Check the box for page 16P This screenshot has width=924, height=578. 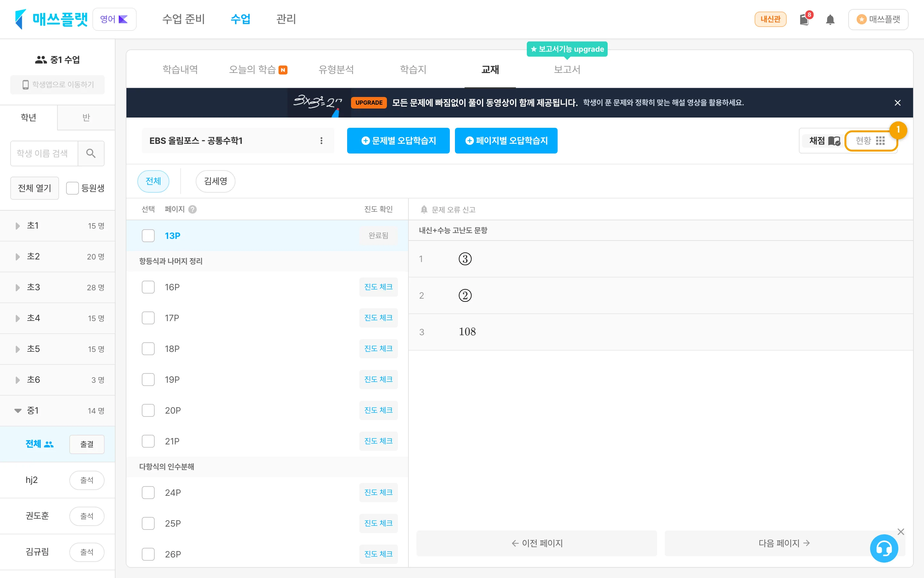(148, 287)
